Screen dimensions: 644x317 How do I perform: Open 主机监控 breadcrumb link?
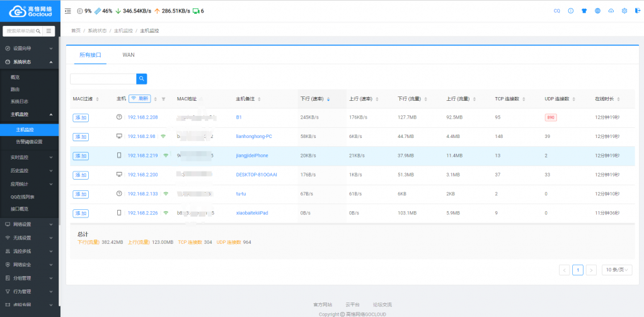(124, 31)
